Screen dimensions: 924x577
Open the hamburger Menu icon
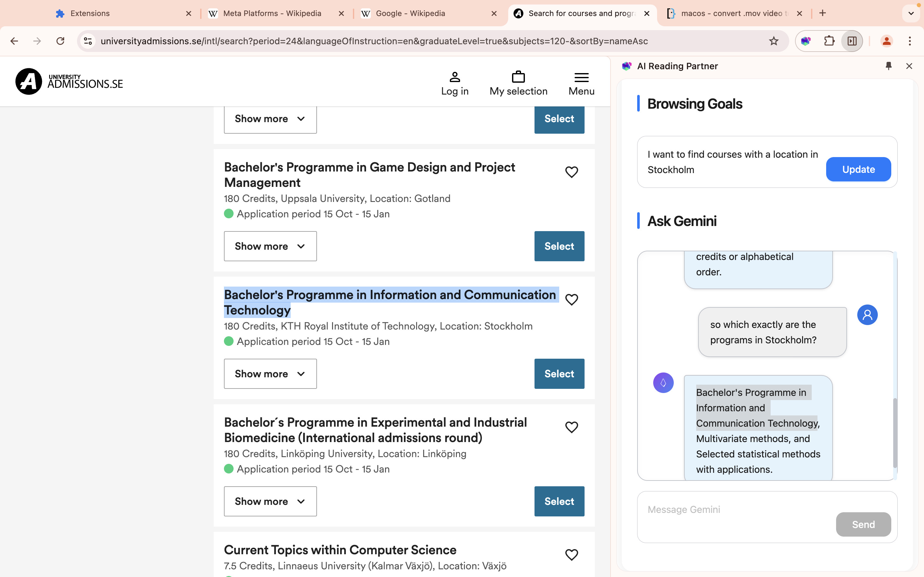coord(581,78)
